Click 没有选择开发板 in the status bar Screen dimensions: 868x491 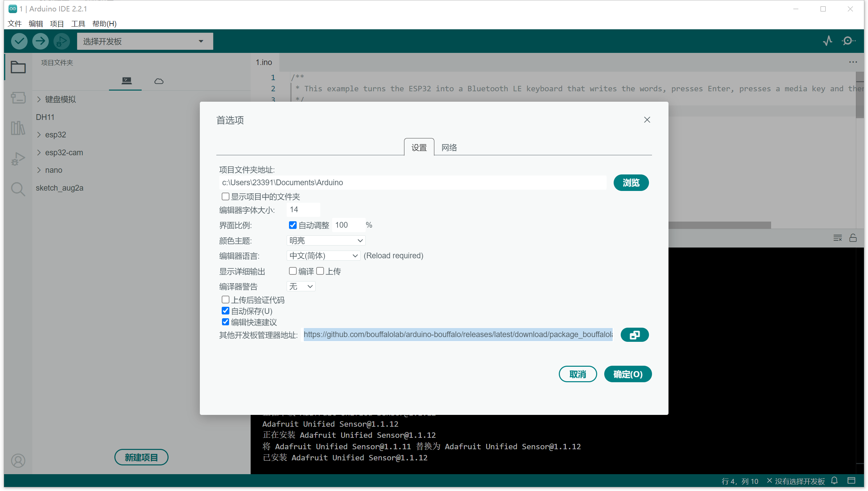coord(796,481)
